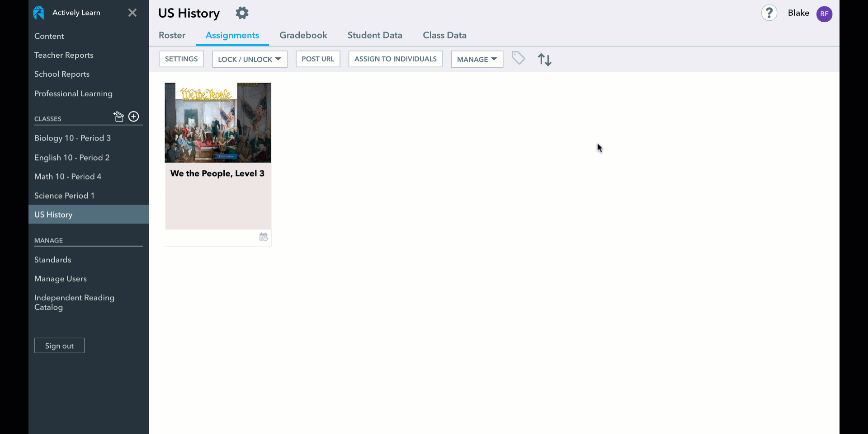
Task: View the Class Data tab
Action: click(x=445, y=35)
